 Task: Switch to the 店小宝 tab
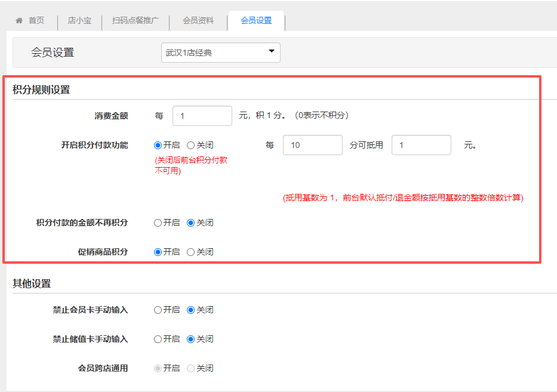tap(79, 20)
